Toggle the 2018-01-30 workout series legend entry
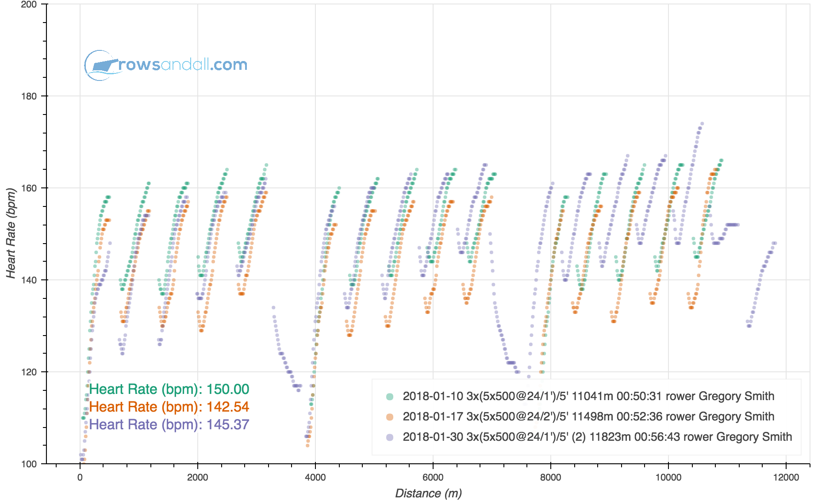Screen dimensions: 814x504 597,437
